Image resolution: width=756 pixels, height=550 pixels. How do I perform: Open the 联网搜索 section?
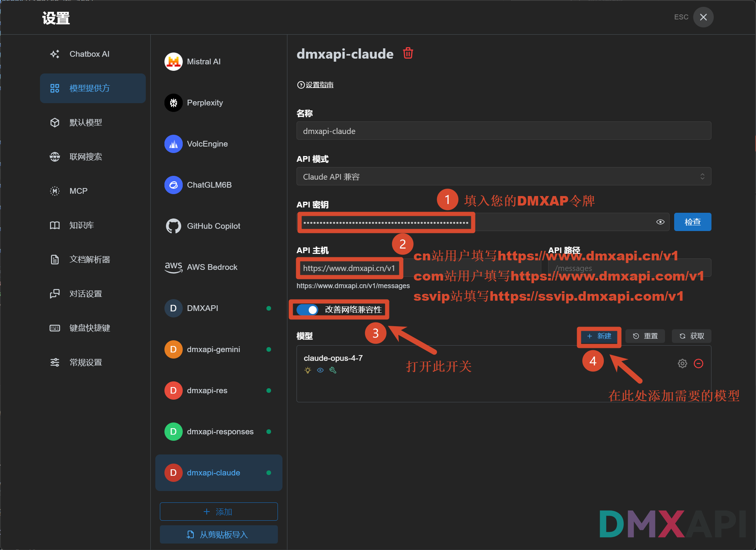pos(93,157)
